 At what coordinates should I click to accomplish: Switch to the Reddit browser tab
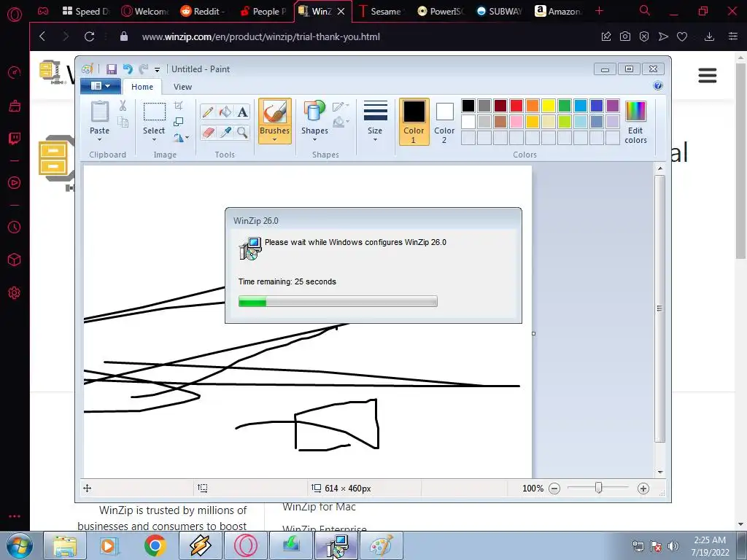[204, 11]
